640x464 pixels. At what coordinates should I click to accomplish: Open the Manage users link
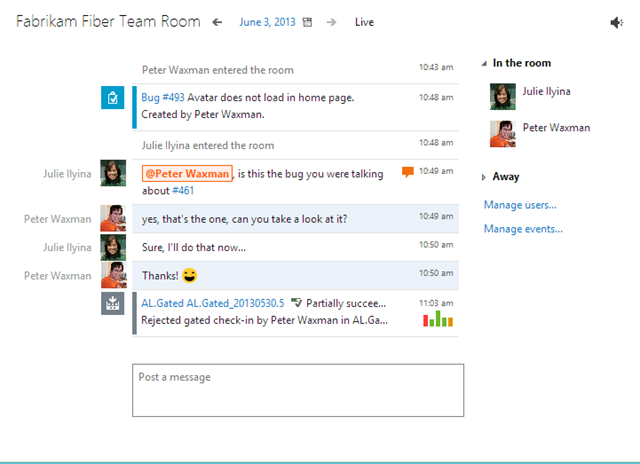coord(520,205)
